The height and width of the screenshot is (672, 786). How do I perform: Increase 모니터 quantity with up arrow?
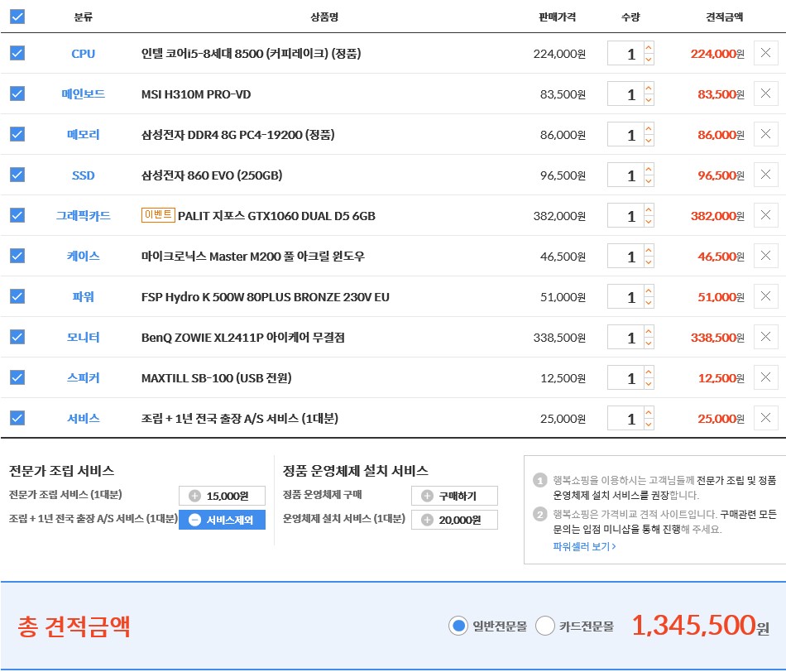pyautogui.click(x=649, y=332)
